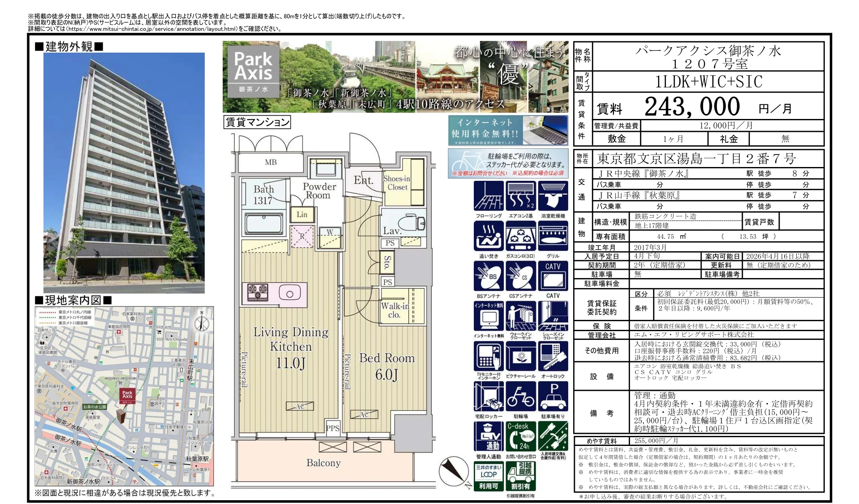
Task: Click the CATV television icon
Action: click(x=553, y=276)
